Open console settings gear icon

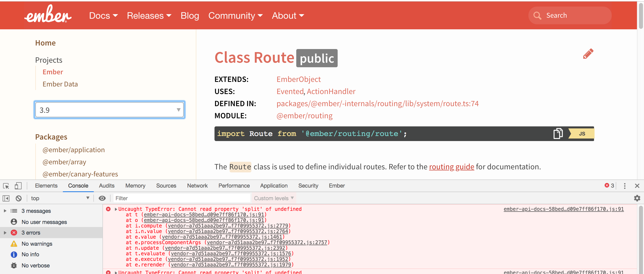637,198
